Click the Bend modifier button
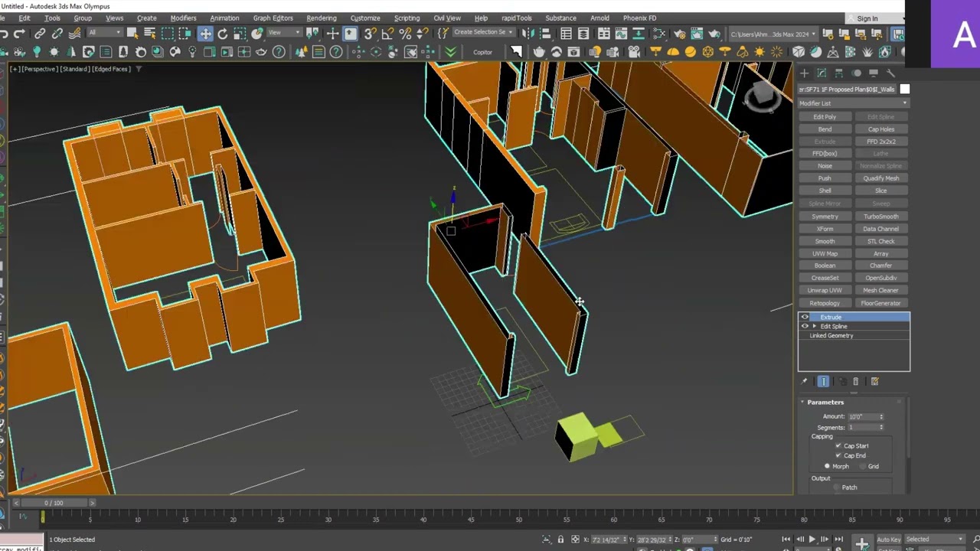Screen dimensions: 980x551 click(825, 129)
